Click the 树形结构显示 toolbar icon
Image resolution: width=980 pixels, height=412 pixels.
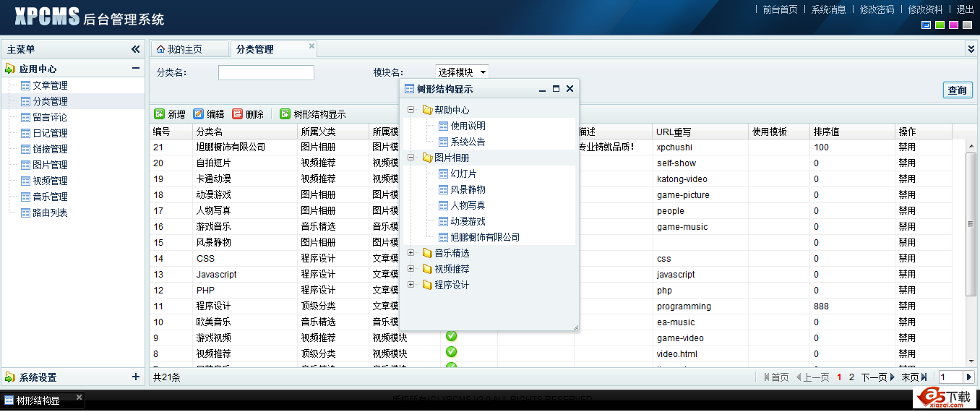point(285,114)
